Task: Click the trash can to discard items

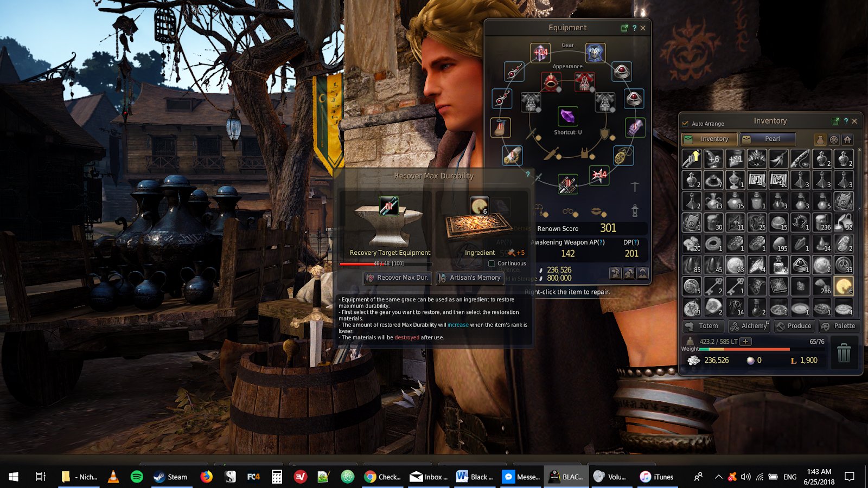Action: tap(844, 353)
